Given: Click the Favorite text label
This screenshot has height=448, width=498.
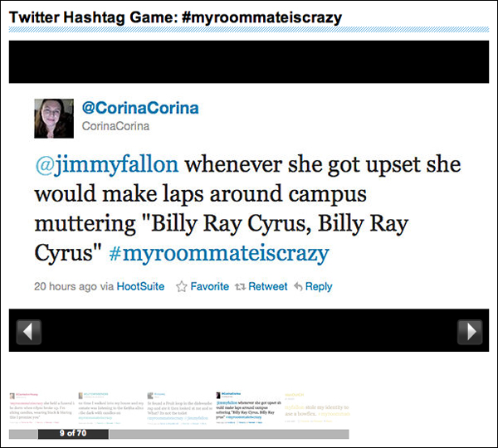Looking at the screenshot, I should [209, 286].
